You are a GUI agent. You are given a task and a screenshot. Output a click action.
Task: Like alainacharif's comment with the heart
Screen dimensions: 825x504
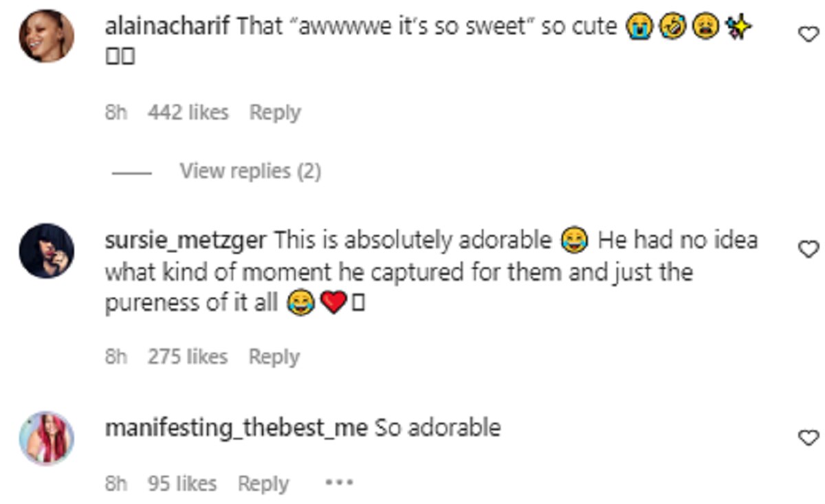click(x=811, y=34)
